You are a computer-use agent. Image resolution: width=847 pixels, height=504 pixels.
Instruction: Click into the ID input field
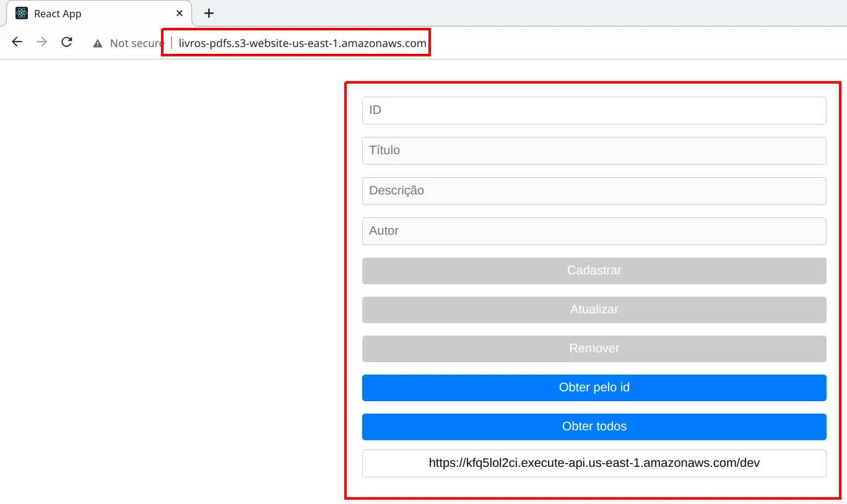tap(594, 110)
